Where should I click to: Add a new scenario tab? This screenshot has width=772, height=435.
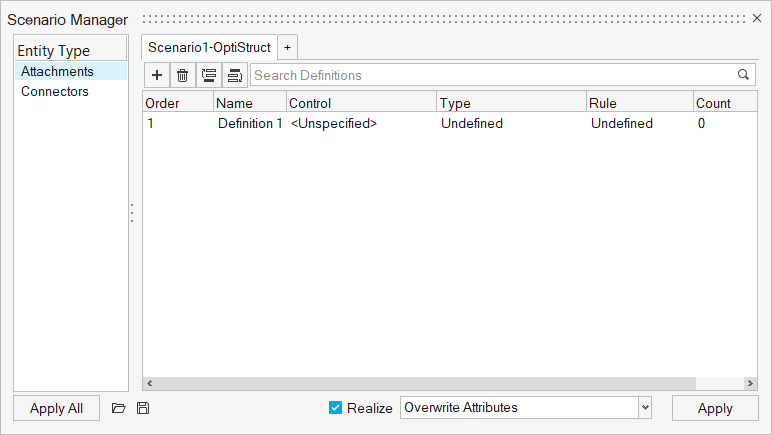[x=288, y=48]
